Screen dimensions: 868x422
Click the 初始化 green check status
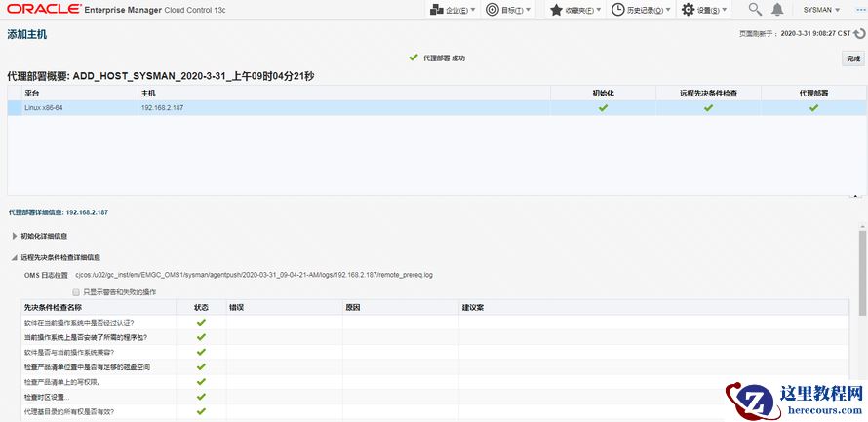(603, 108)
